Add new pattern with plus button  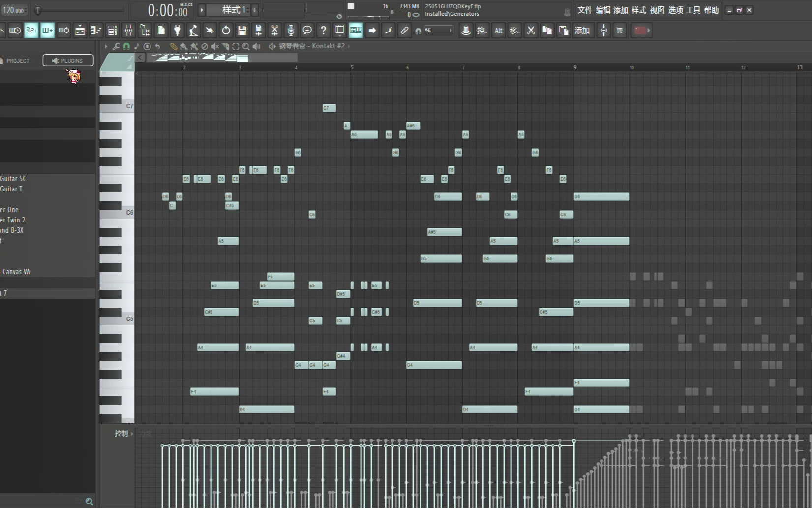[x=255, y=10]
